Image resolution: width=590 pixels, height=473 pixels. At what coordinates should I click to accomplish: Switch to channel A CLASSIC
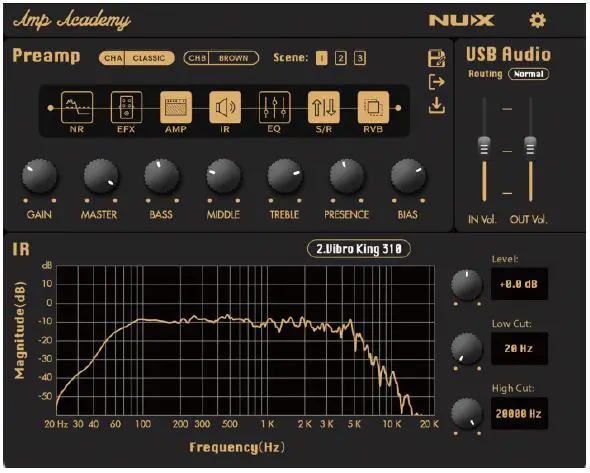(137, 58)
